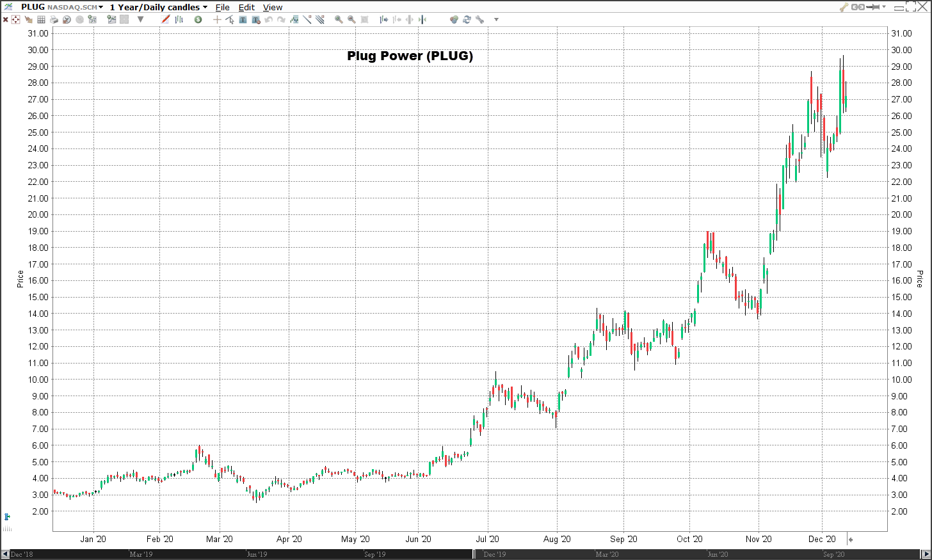This screenshot has width=932, height=560.
Task: Click the zoom in magnifier icon
Action: (339, 20)
